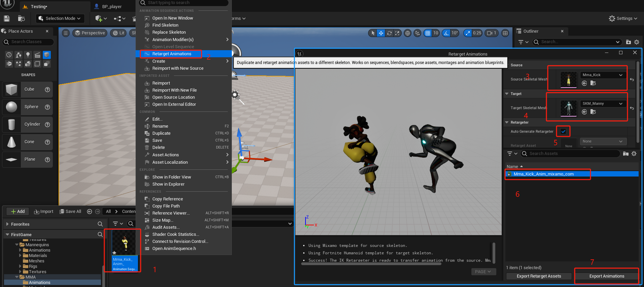
Task: Collapse the Mannequins folder tree node
Action: click(17, 245)
